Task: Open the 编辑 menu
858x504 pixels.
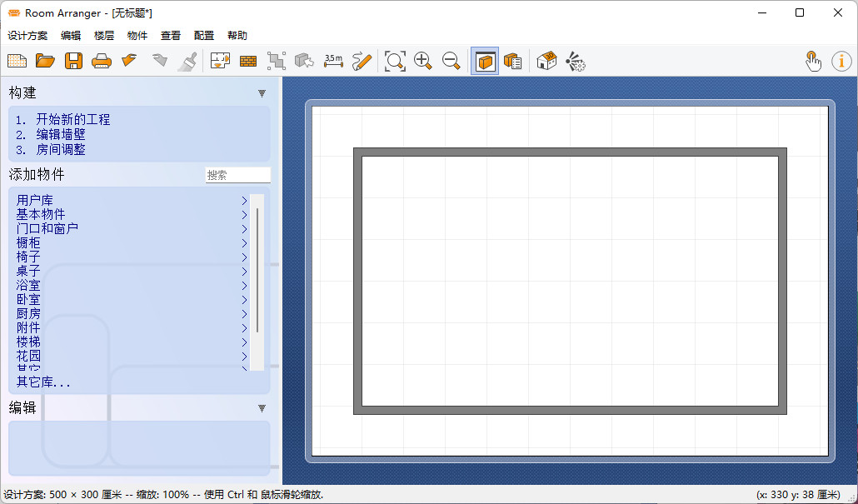Action: coord(71,36)
